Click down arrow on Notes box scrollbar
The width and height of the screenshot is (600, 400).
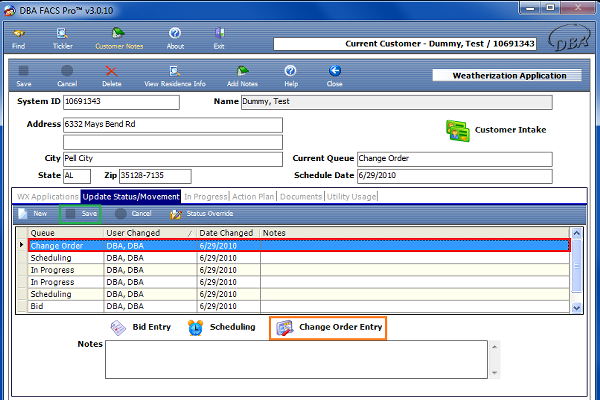(x=494, y=373)
